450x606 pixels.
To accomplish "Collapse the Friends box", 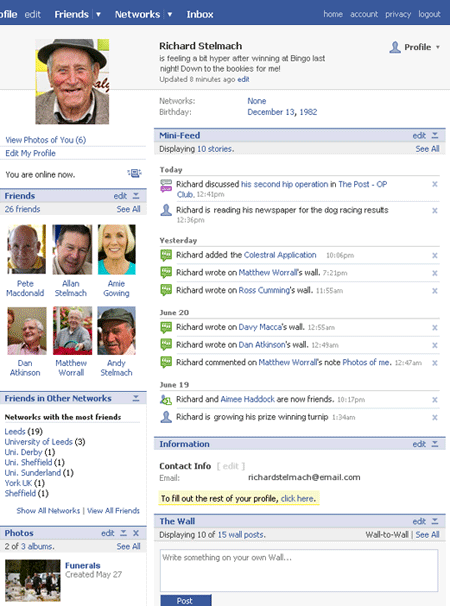I will 136,196.
